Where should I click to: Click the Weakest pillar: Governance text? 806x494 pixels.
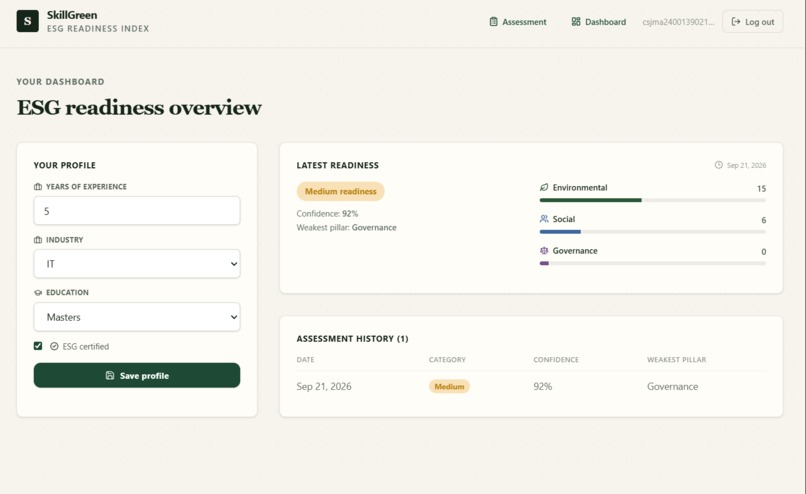tap(346, 227)
